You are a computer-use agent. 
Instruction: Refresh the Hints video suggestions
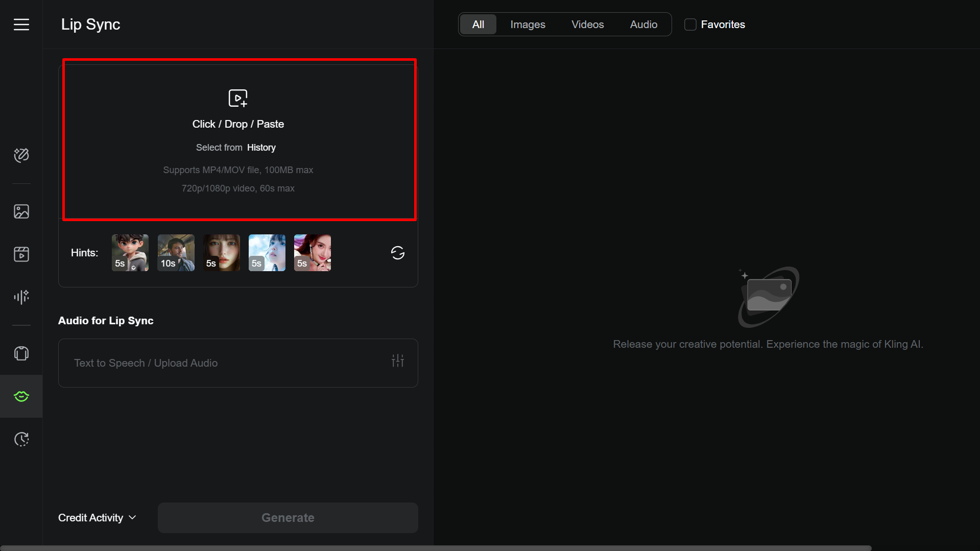point(397,253)
